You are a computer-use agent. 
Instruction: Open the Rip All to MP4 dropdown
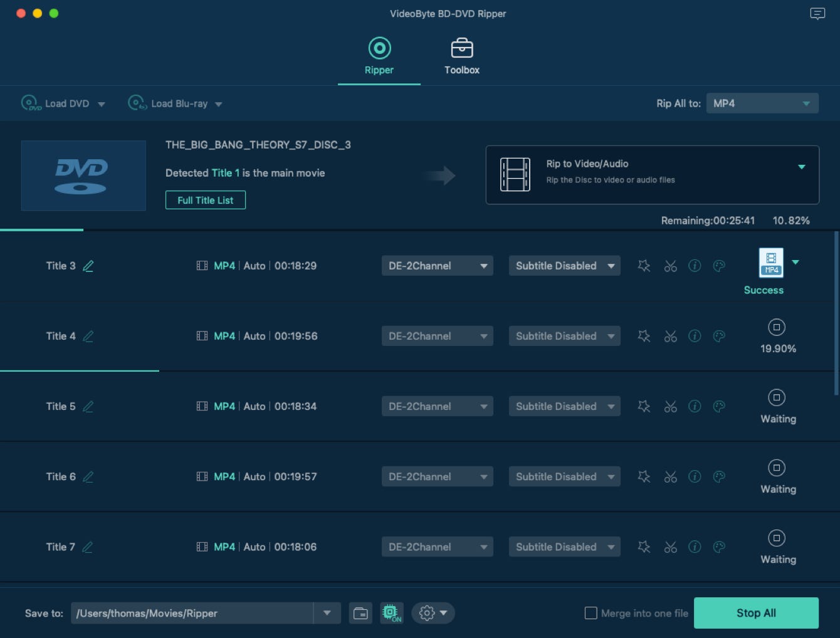(762, 103)
